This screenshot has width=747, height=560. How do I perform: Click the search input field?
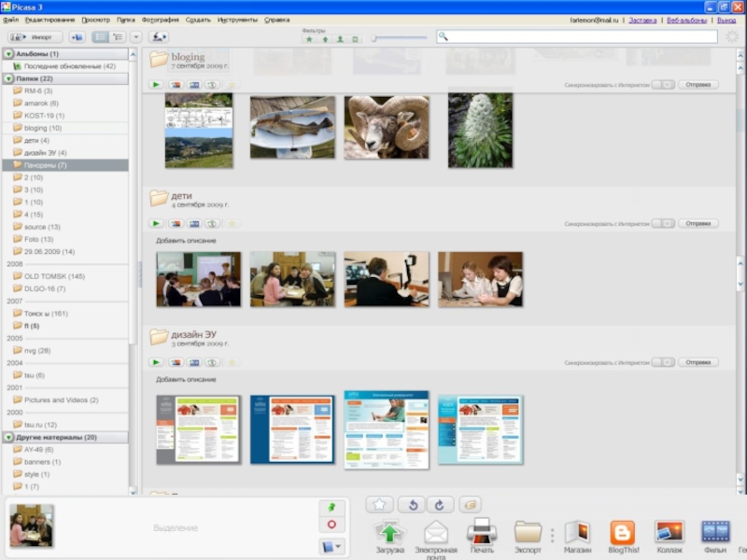577,36
